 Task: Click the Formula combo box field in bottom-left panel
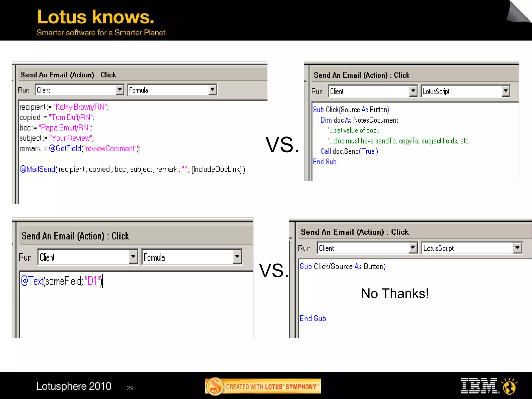point(192,257)
